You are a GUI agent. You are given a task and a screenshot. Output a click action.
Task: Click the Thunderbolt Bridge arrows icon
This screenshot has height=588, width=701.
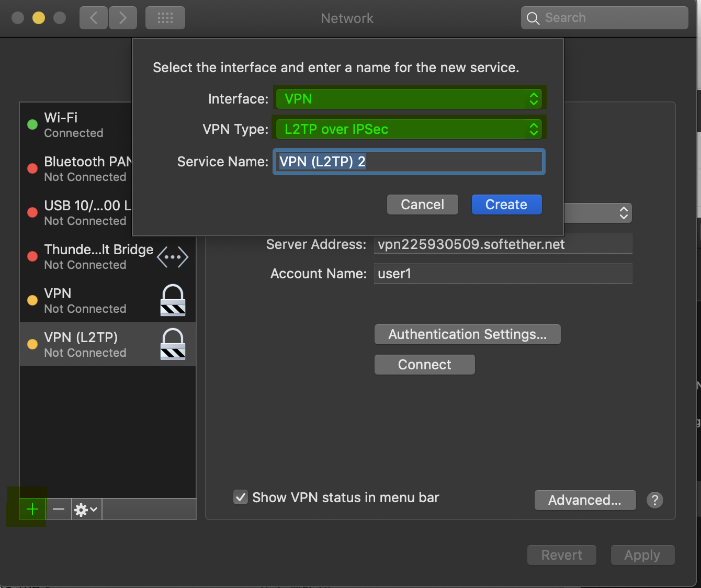click(173, 257)
